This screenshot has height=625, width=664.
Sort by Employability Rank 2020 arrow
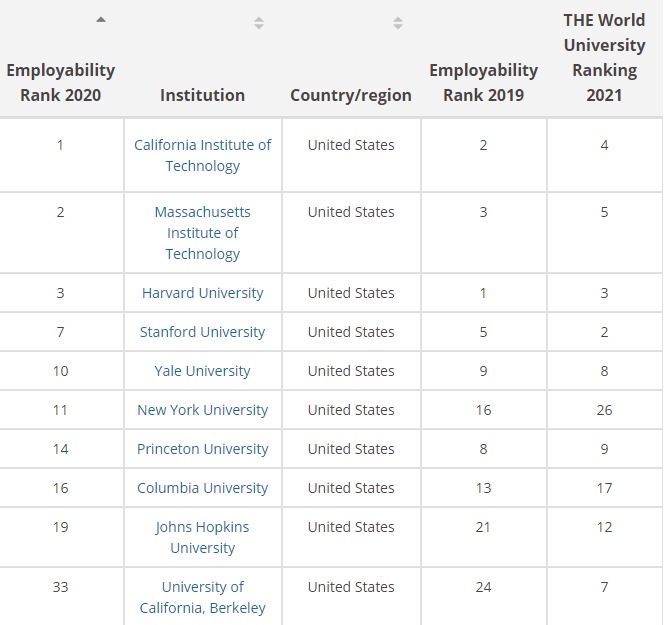[x=101, y=19]
